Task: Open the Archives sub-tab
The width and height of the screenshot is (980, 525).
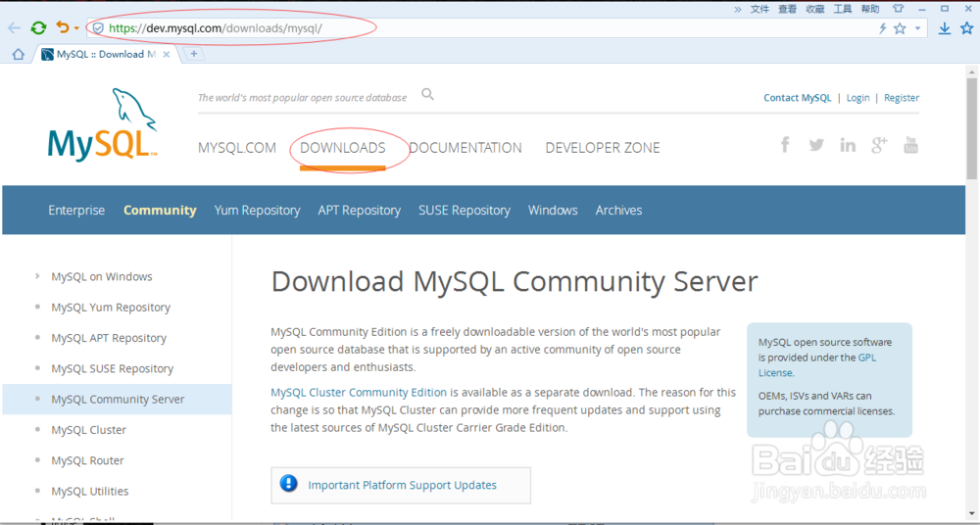Action: (618, 210)
